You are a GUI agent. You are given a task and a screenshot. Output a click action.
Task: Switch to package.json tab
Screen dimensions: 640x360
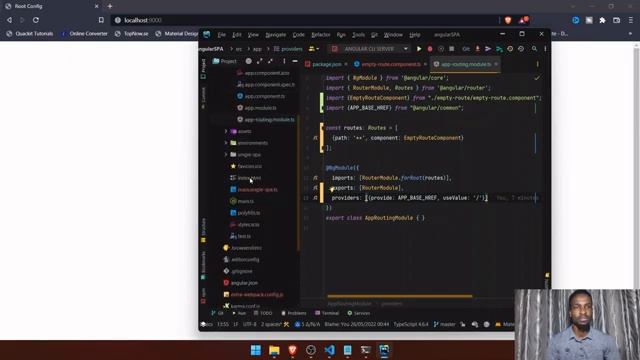point(327,64)
